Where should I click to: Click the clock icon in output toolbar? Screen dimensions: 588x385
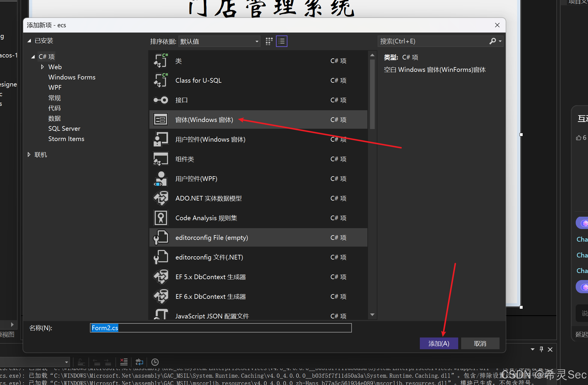coord(155,362)
